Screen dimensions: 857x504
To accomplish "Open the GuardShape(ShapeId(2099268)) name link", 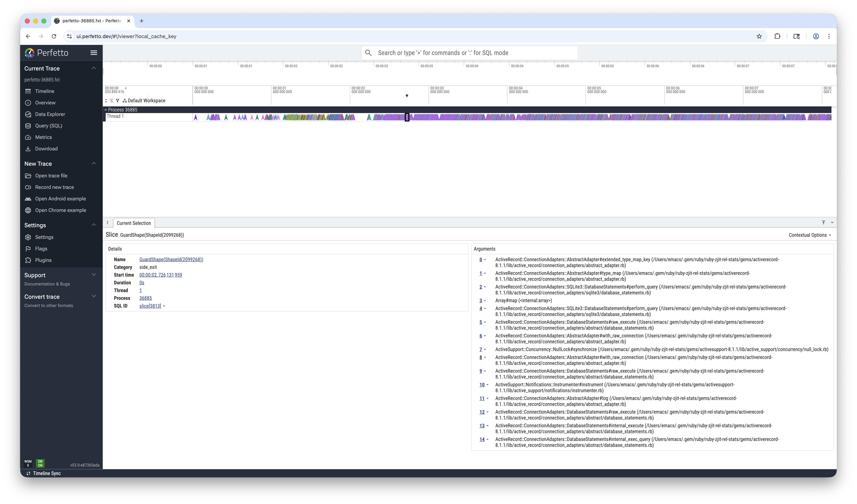I will tap(171, 259).
